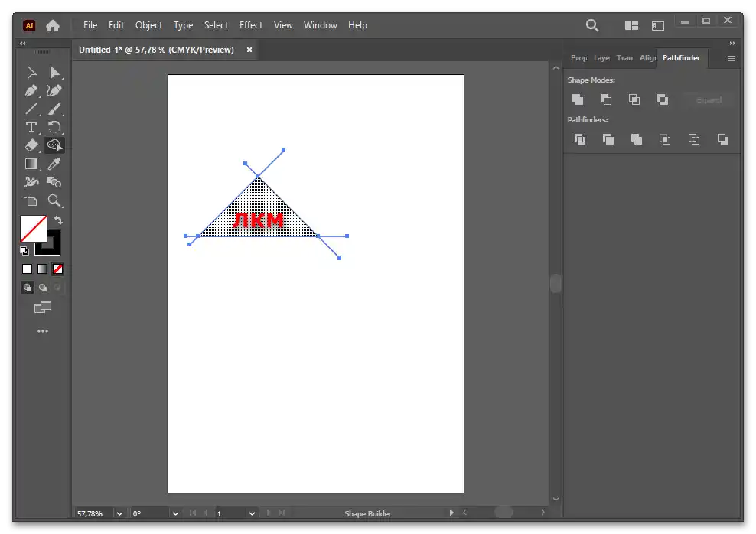Click Merge pathfinder
Image resolution: width=756 pixels, height=534 pixels.
pyautogui.click(x=637, y=139)
